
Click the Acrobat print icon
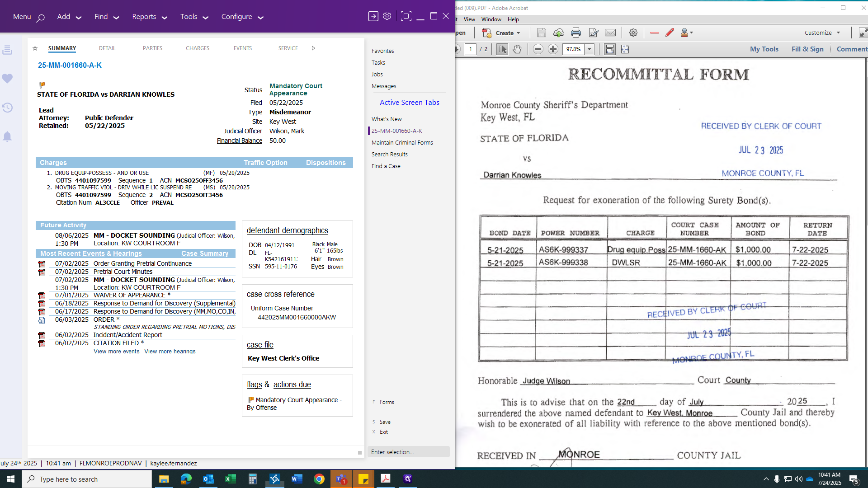[576, 33]
